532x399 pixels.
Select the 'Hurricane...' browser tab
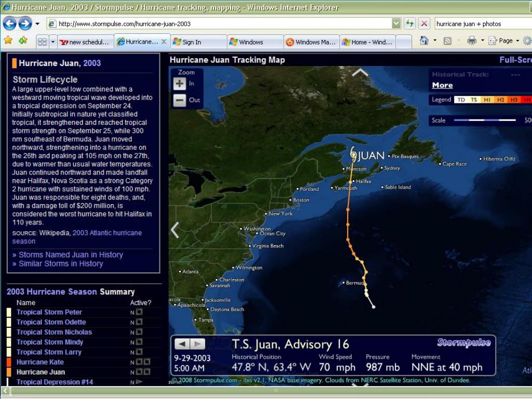(137, 42)
